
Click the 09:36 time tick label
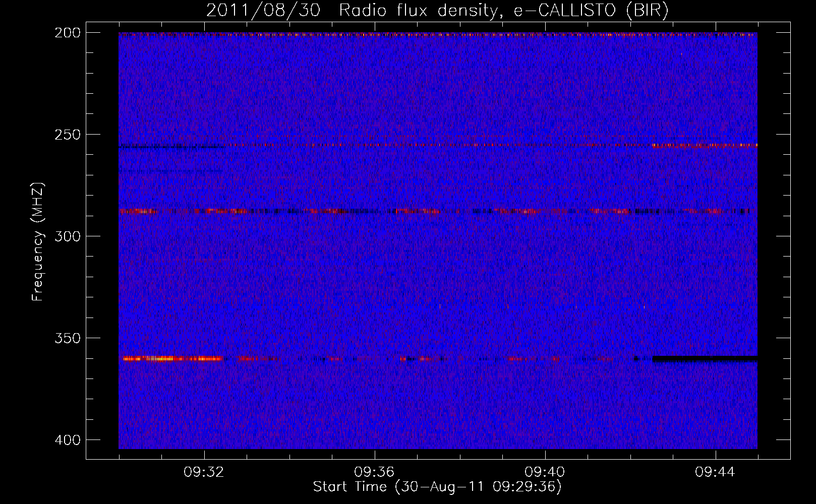(x=374, y=472)
